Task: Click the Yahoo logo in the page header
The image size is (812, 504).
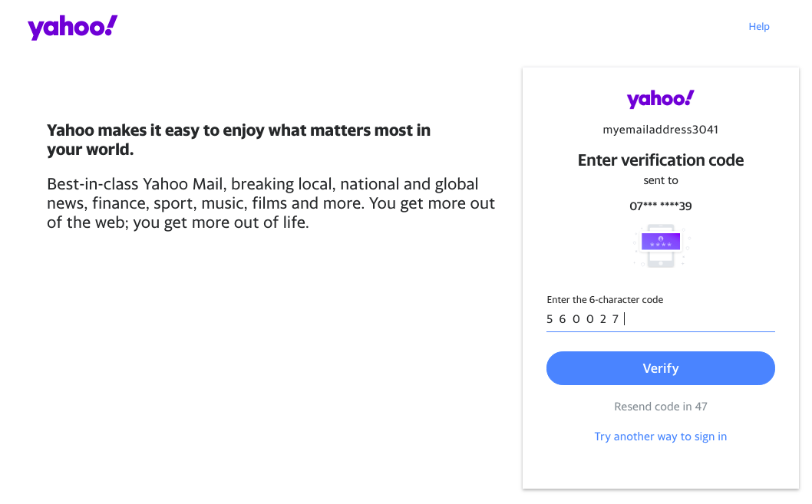Action: (72, 27)
